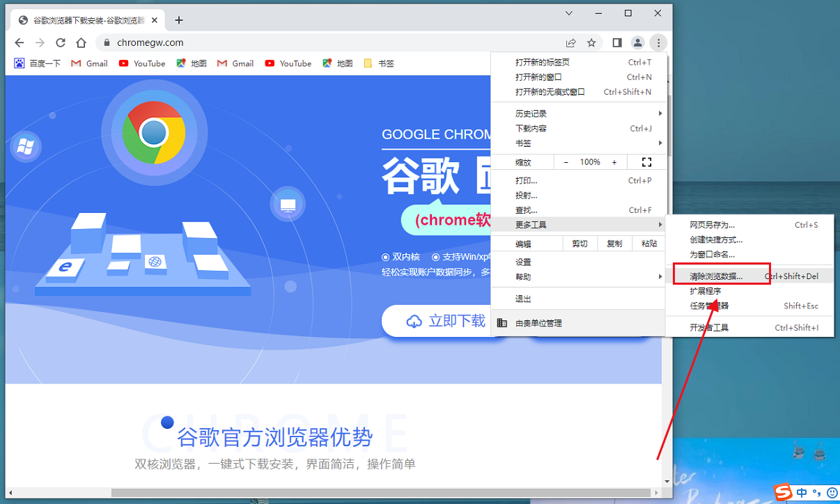Click the vertical scrollbar down arrow

667,481
